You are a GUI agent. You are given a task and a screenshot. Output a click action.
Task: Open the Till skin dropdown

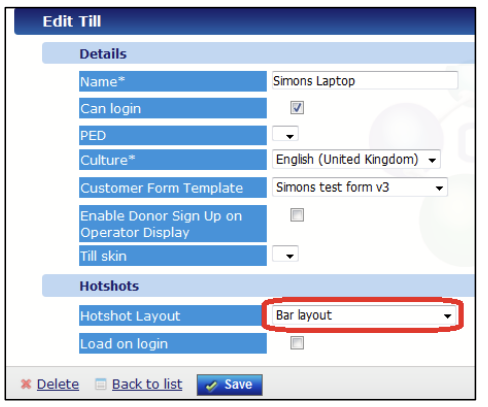tap(285, 255)
